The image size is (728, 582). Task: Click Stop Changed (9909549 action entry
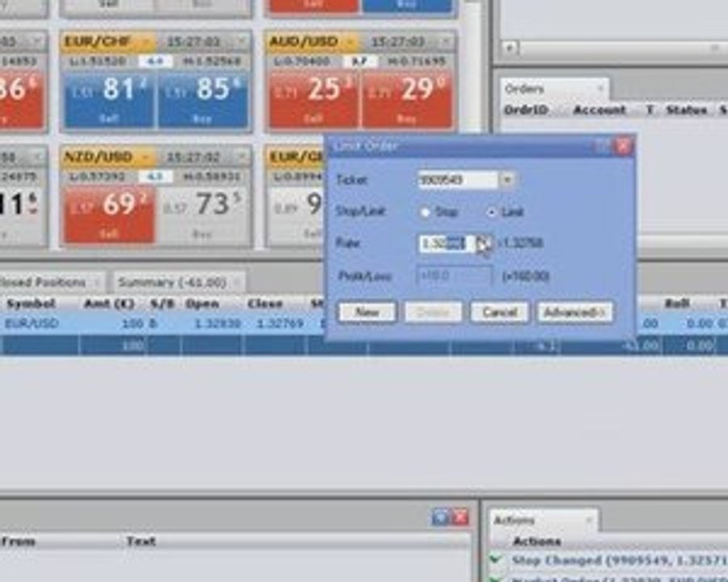point(619,560)
